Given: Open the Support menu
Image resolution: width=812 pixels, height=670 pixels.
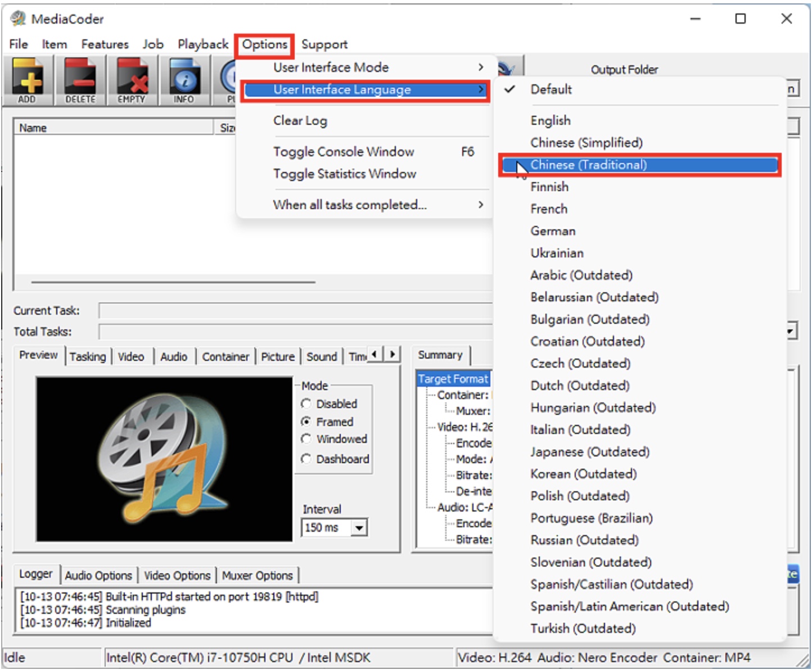Looking at the screenshot, I should (x=324, y=44).
